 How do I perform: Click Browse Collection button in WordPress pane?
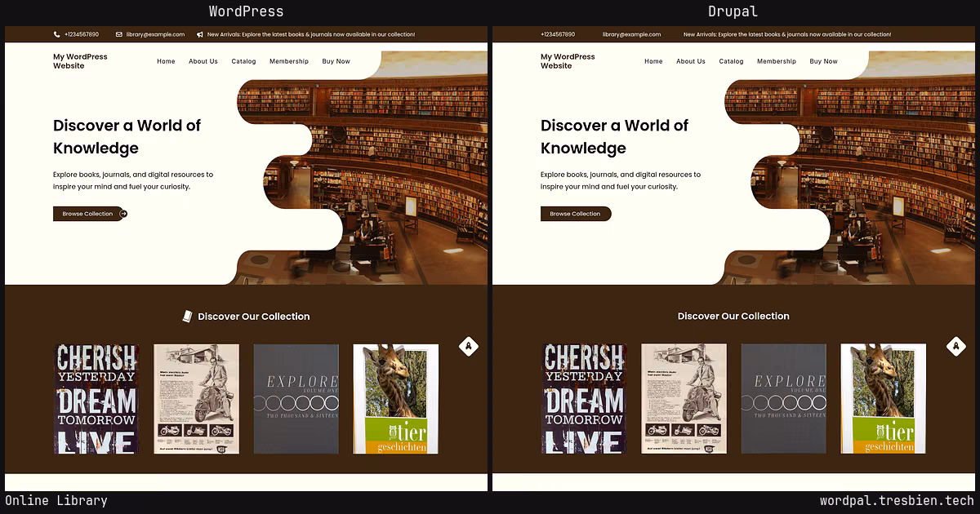(90, 214)
